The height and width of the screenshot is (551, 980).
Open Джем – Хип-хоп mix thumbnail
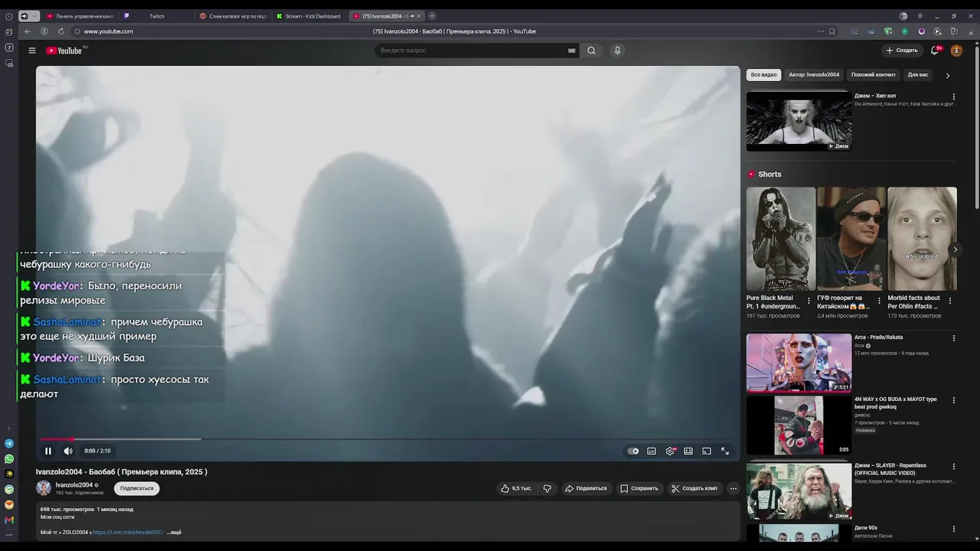(799, 121)
